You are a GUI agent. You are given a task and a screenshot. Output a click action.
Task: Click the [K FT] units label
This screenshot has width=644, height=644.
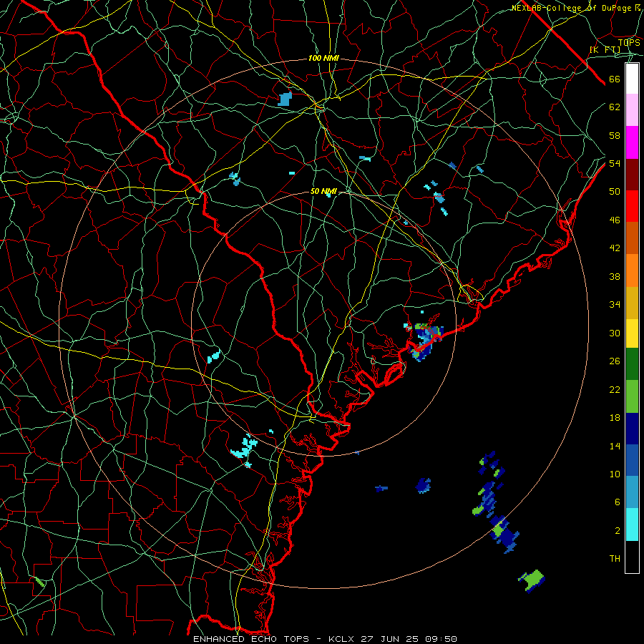[x=605, y=49]
